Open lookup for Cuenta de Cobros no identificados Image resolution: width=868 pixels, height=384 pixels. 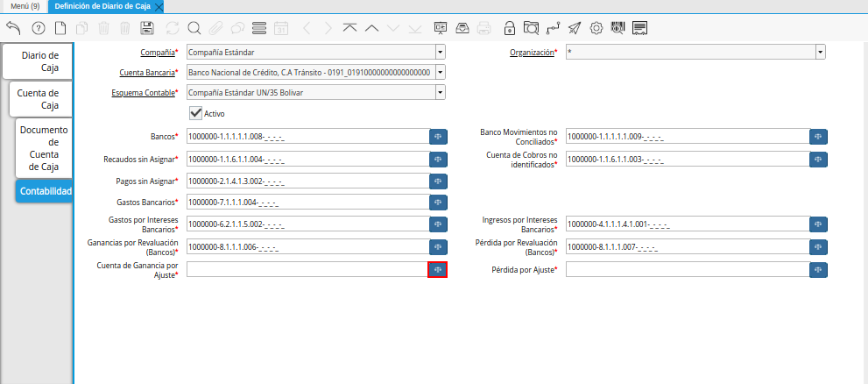(818, 160)
